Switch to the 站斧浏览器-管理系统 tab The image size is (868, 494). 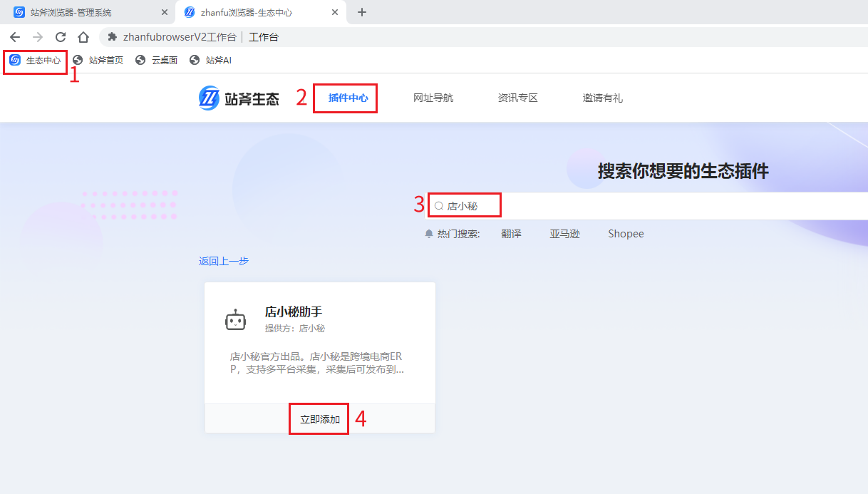point(89,13)
